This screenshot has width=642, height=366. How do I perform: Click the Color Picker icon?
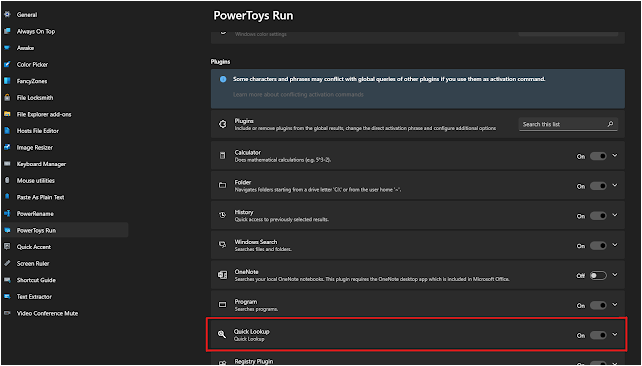click(7, 65)
